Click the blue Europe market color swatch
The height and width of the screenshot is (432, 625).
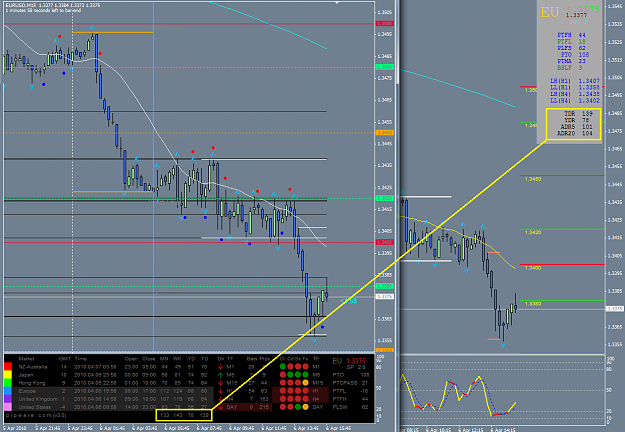8,391
